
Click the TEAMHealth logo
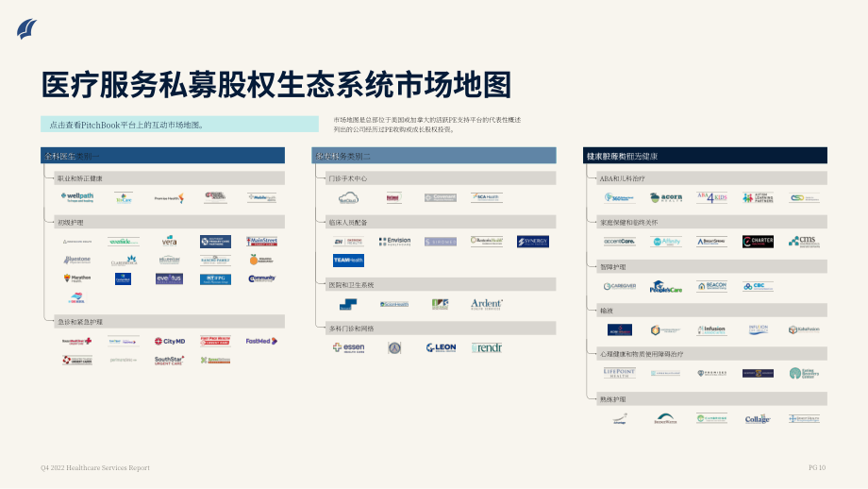pyautogui.click(x=348, y=260)
